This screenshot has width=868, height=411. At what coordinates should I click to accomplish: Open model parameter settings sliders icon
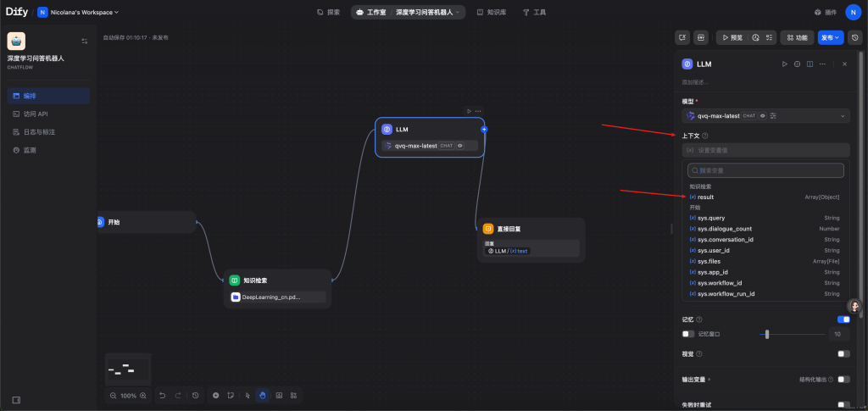(x=773, y=115)
